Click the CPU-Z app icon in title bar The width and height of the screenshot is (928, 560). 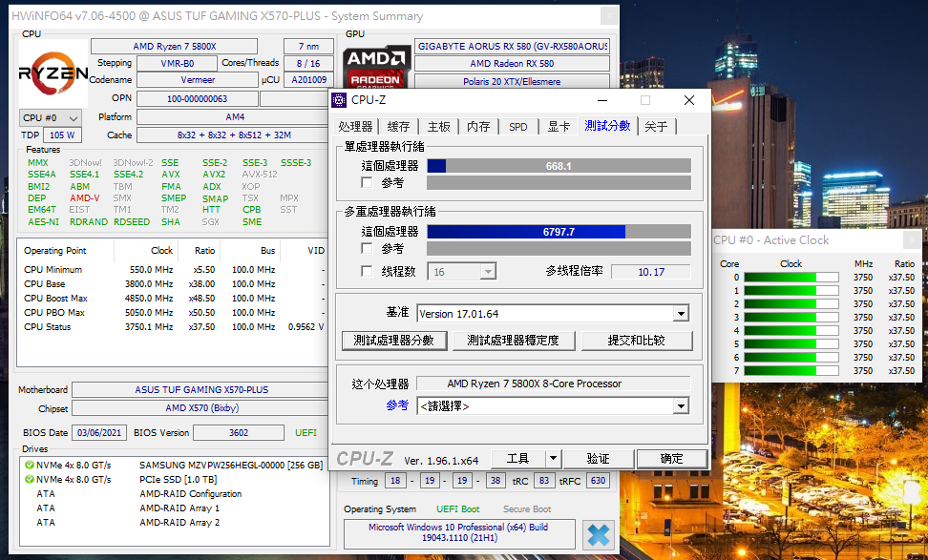tap(339, 100)
